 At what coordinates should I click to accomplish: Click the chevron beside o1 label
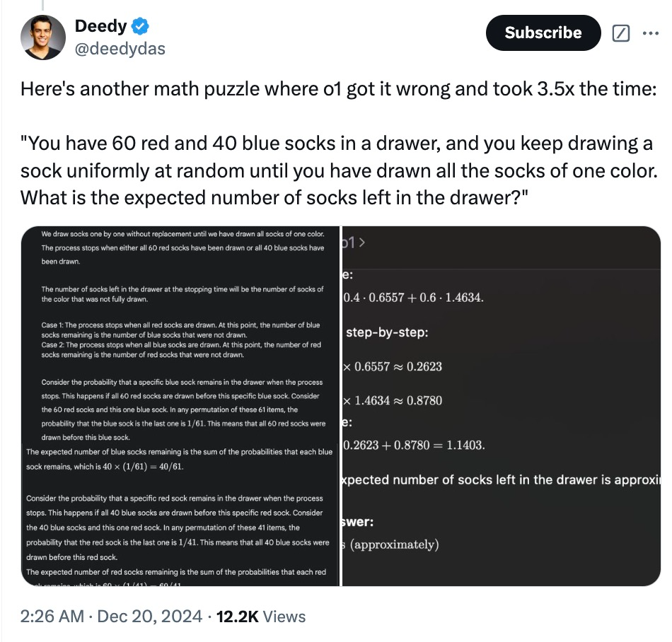tap(364, 244)
